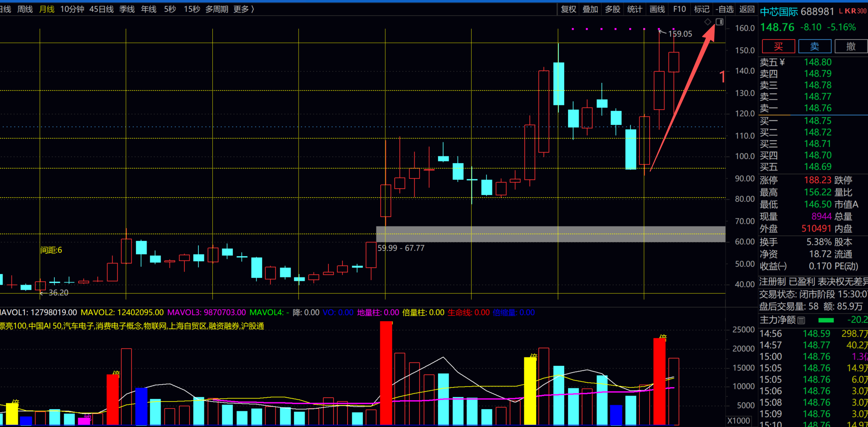
Task: Click the diamond marker icon above chart
Action: pyautogui.click(x=708, y=22)
